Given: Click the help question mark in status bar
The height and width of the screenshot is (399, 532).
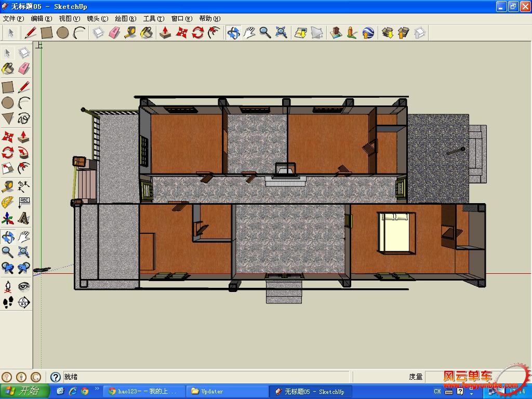Looking at the screenshot, I should 56,377.
